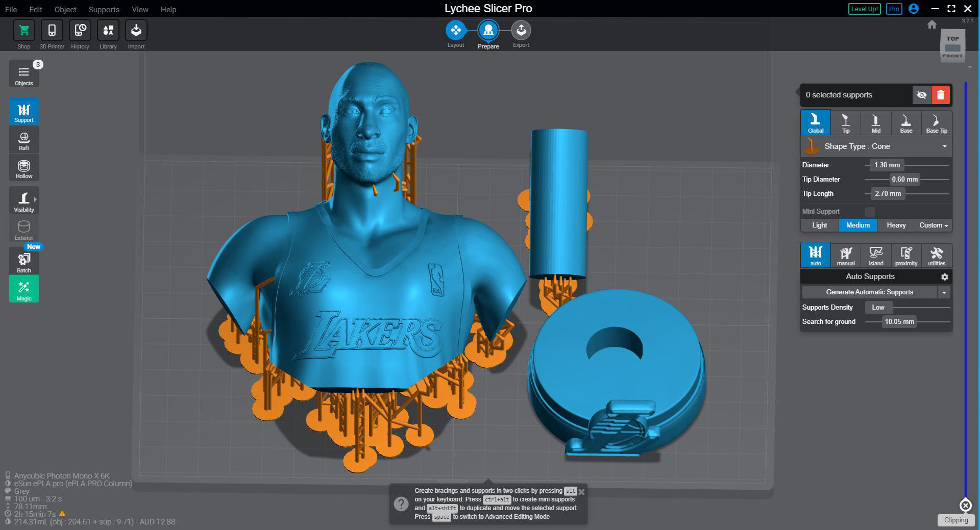Select the Prepare step
980x530 pixels.
click(x=488, y=31)
